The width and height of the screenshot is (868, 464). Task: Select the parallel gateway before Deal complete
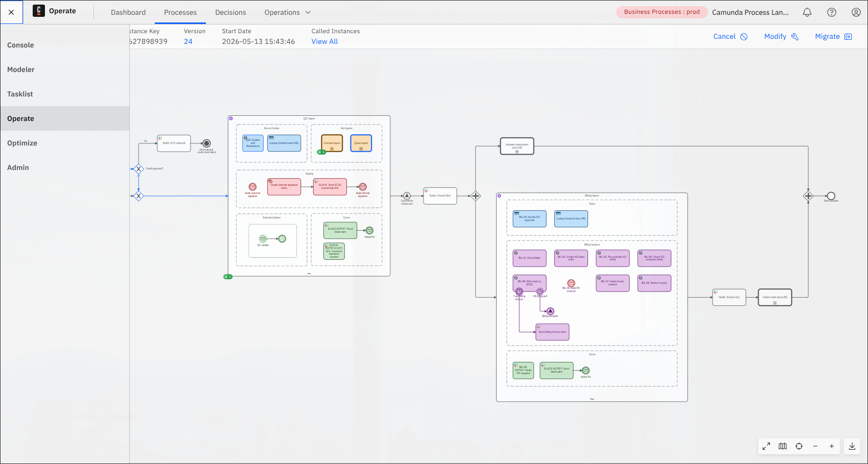point(808,196)
